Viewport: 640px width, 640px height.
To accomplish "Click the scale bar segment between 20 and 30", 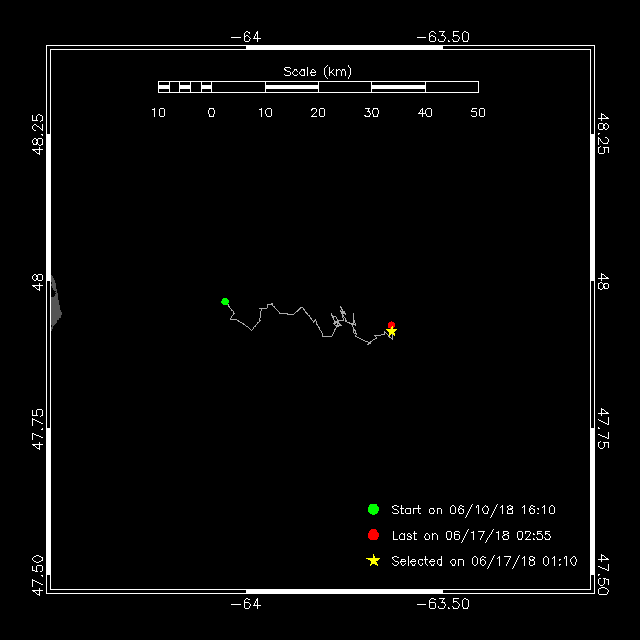I will coord(345,87).
